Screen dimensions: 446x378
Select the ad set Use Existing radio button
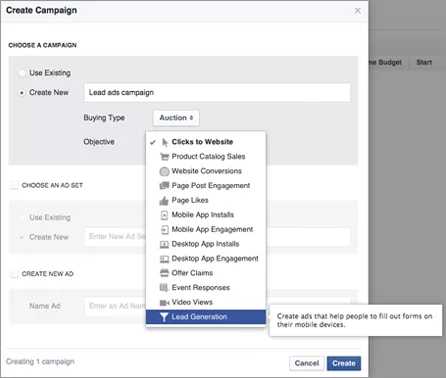22,218
